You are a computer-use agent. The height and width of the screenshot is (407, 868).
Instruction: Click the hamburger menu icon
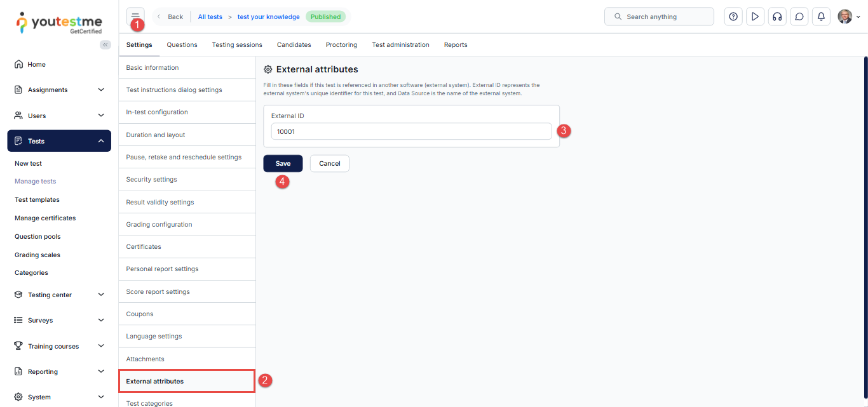(x=135, y=16)
